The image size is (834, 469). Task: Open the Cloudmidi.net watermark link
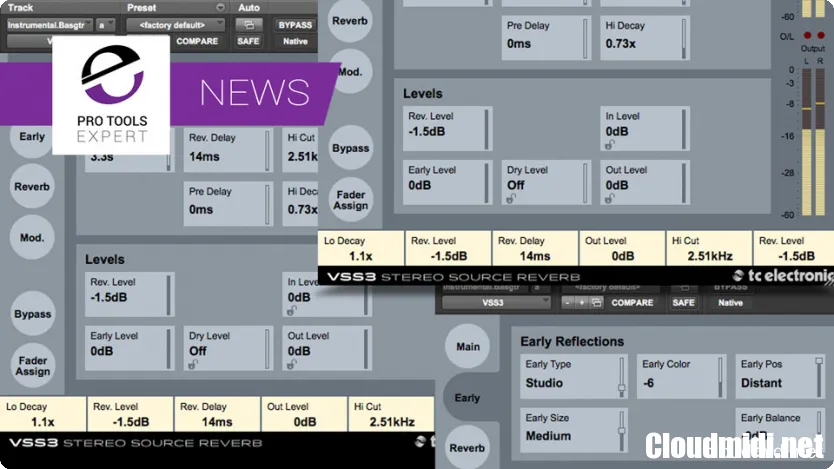pos(734,444)
